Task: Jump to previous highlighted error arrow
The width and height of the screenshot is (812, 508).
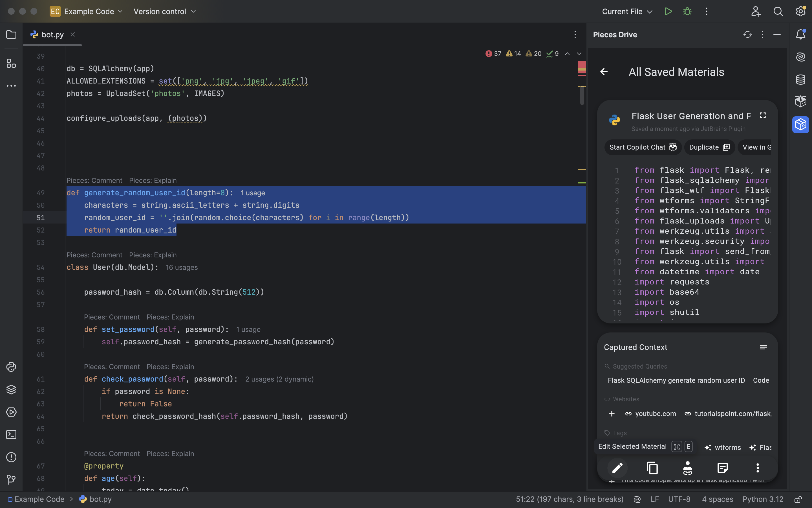Action: point(567,54)
